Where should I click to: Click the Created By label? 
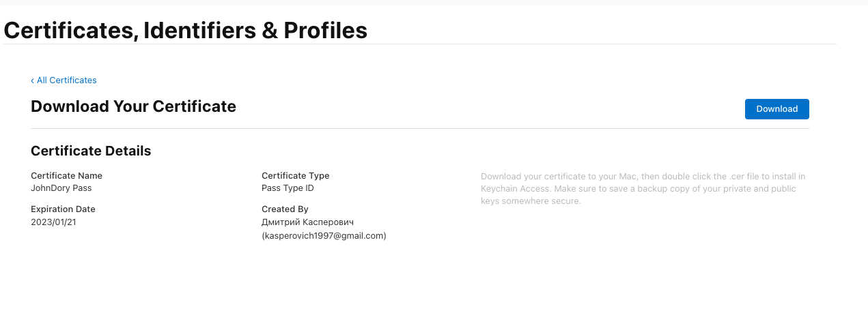coord(285,209)
